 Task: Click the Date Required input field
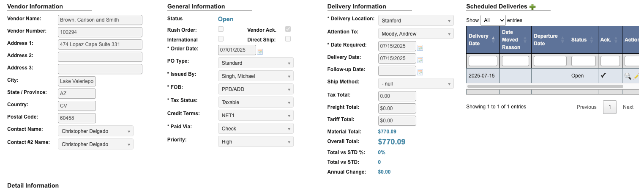[x=397, y=46]
